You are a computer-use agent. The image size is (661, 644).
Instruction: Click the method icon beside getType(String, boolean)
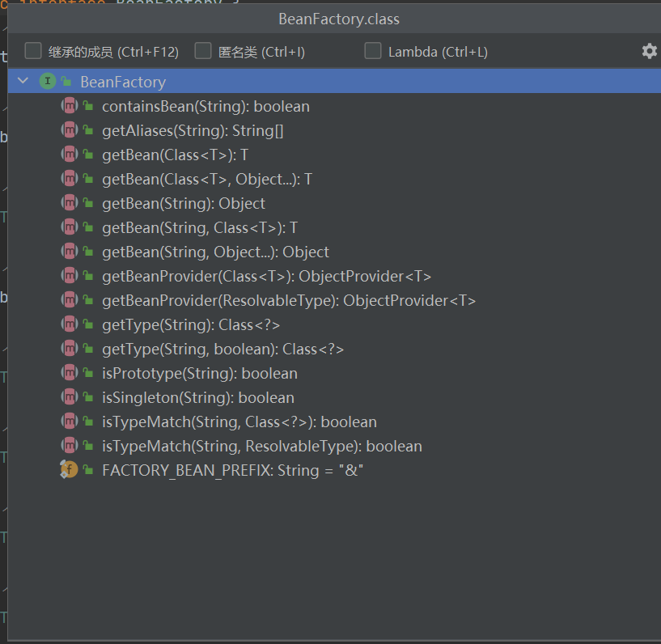[x=69, y=349]
